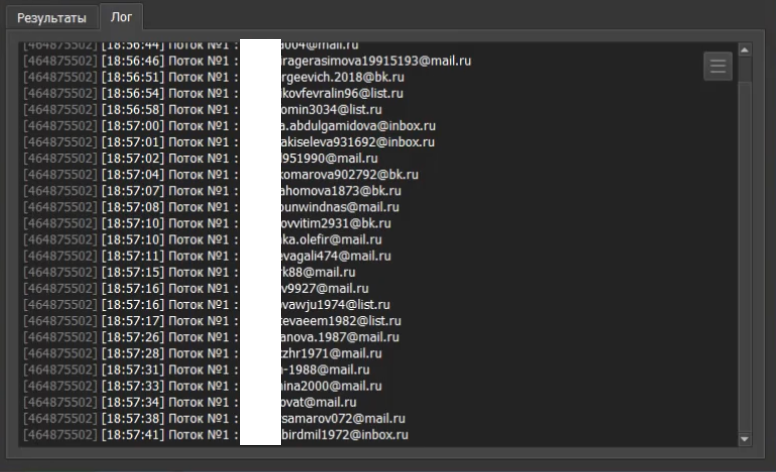
Task: Select the log line at 18:56:46
Action: [x=247, y=61]
